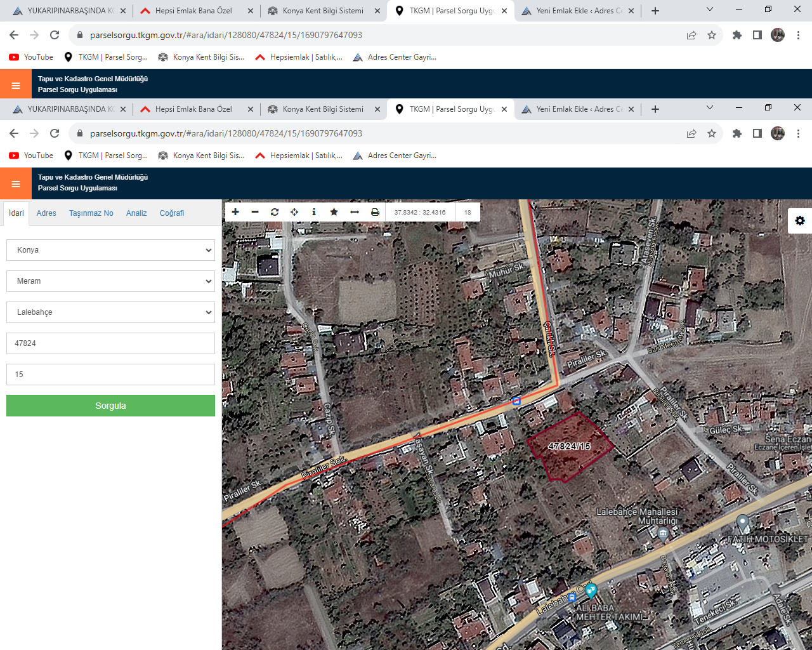Open the Coğrafi tab
This screenshot has width=812, height=650.
click(172, 213)
